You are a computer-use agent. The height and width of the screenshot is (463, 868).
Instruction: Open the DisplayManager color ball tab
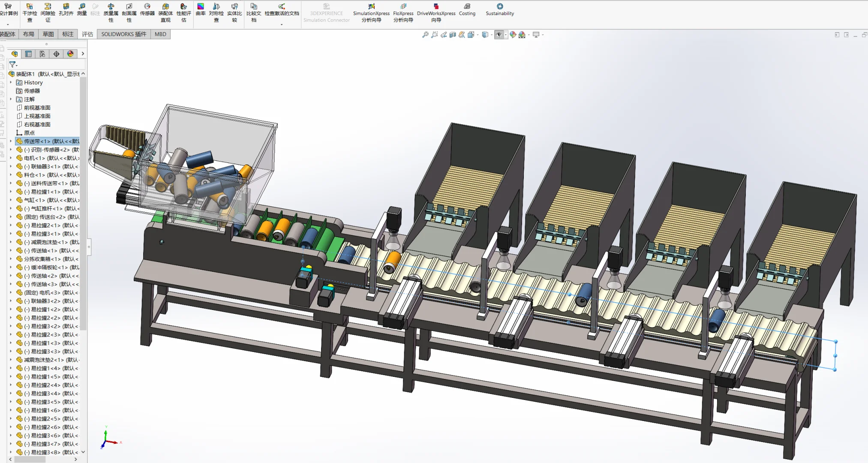pos(70,54)
